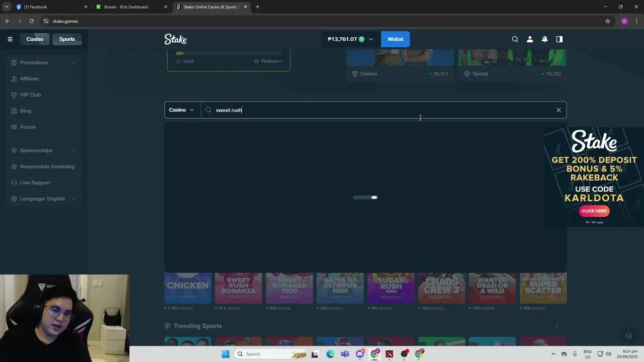The height and width of the screenshot is (362, 644).
Task: Switch to Stream - Kick Dashboard tab
Action: coord(131,7)
